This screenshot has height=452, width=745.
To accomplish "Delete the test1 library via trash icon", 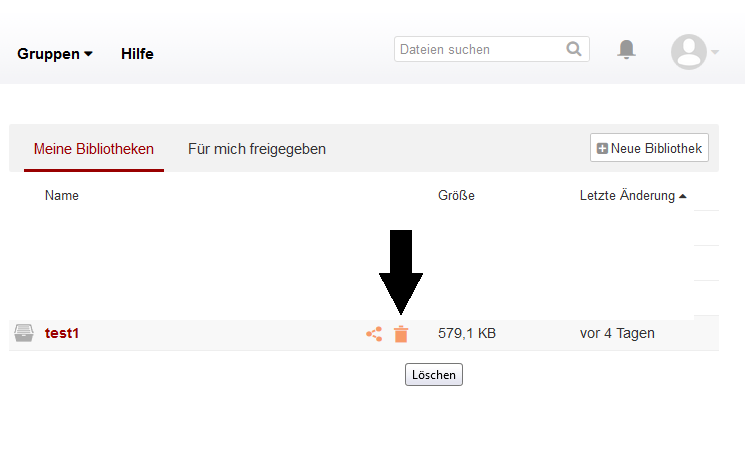I will [401, 334].
